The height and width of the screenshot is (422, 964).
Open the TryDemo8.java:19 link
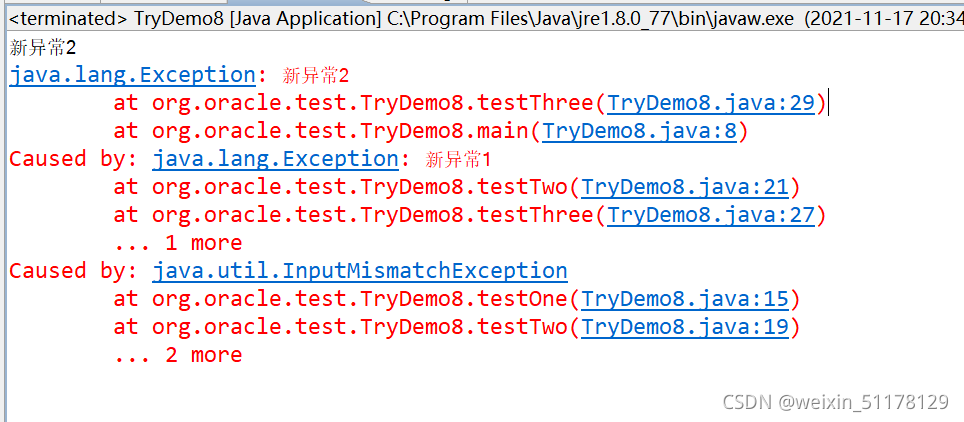pyautogui.click(x=685, y=326)
